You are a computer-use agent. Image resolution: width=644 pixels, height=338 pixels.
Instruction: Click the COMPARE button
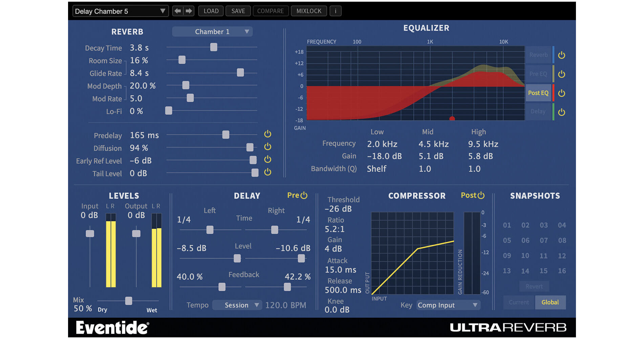click(271, 10)
